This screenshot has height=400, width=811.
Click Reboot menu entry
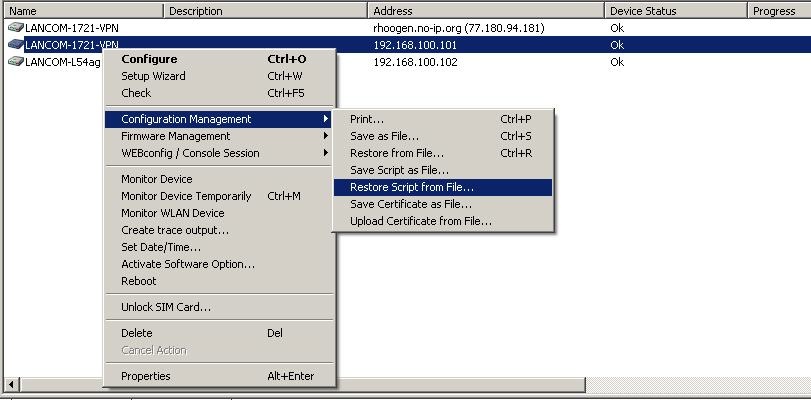tap(139, 281)
